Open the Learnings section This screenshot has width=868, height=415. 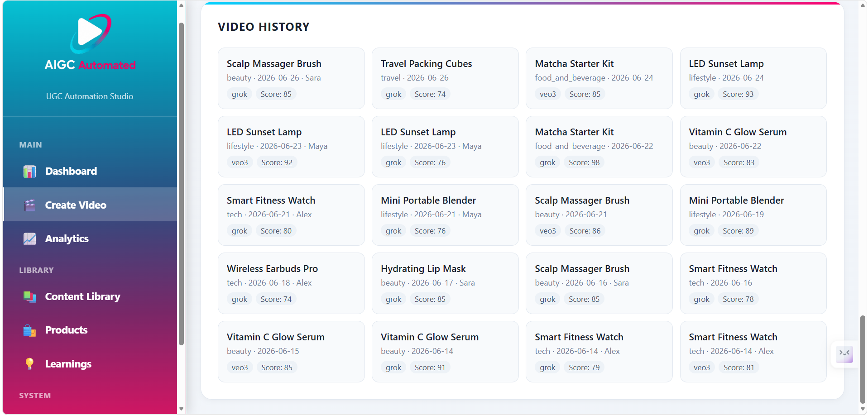coord(90,364)
